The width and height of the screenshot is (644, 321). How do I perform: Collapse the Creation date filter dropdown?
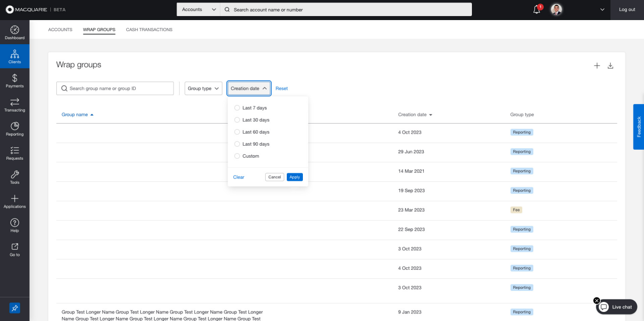249,88
